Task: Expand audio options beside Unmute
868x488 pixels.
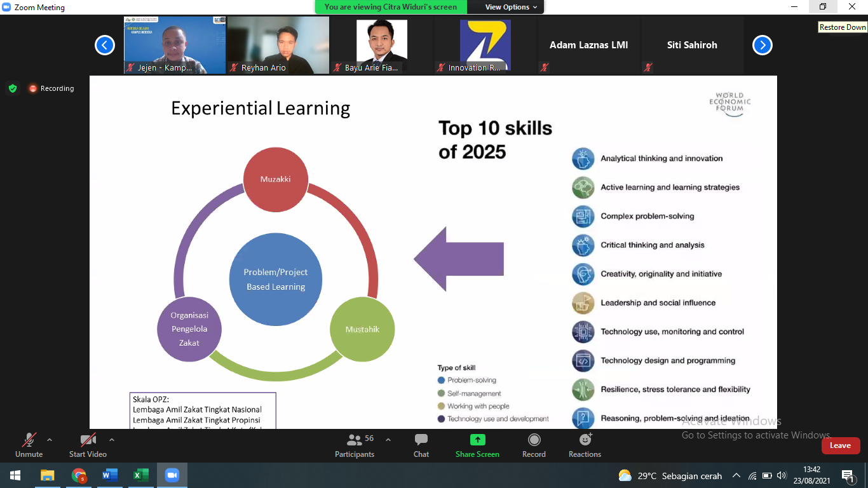Action: coord(50,440)
